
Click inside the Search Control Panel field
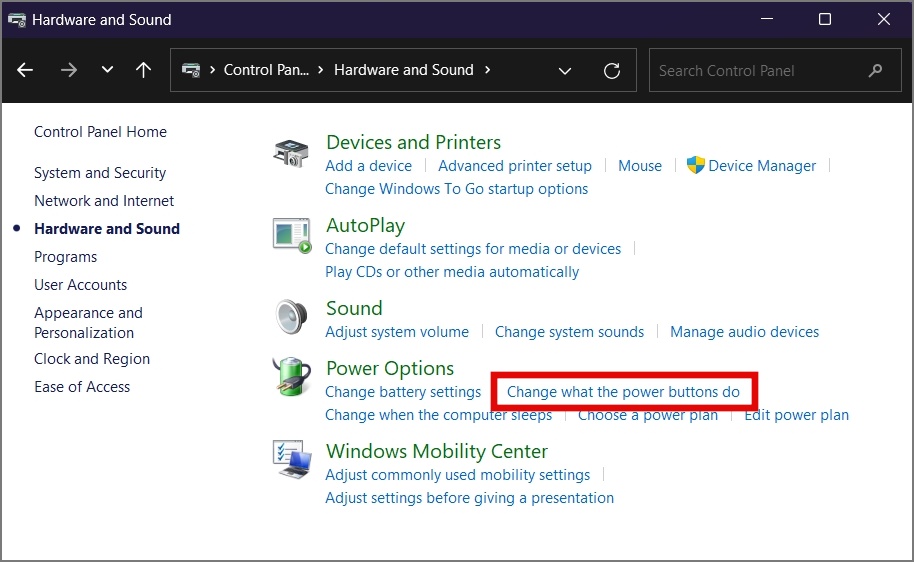click(x=760, y=71)
